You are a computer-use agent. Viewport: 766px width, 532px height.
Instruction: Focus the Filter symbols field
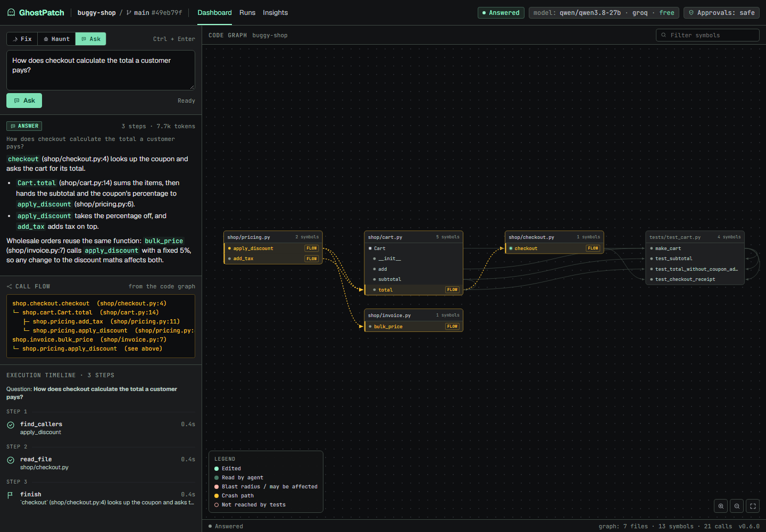point(707,35)
